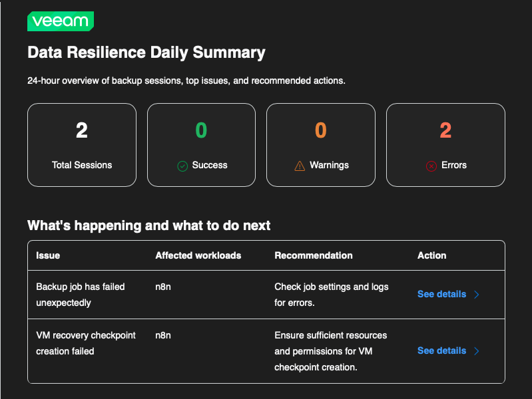Image resolution: width=532 pixels, height=399 pixels.
Task: Click the Issue column header
Action: coord(48,255)
